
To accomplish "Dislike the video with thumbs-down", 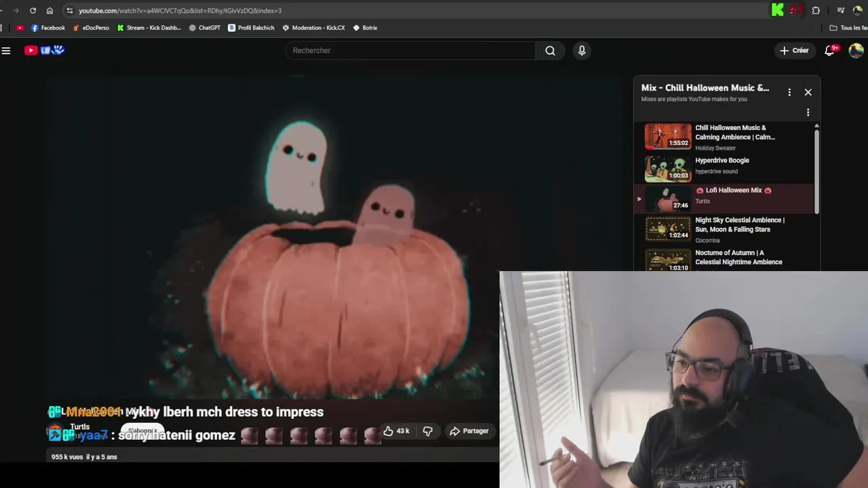I will pyautogui.click(x=427, y=431).
